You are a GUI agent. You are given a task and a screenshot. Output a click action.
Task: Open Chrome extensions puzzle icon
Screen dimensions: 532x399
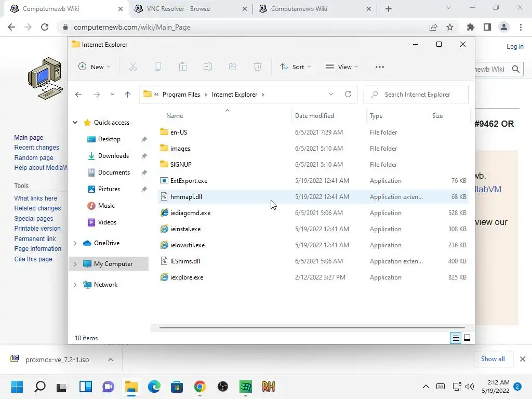click(x=471, y=27)
